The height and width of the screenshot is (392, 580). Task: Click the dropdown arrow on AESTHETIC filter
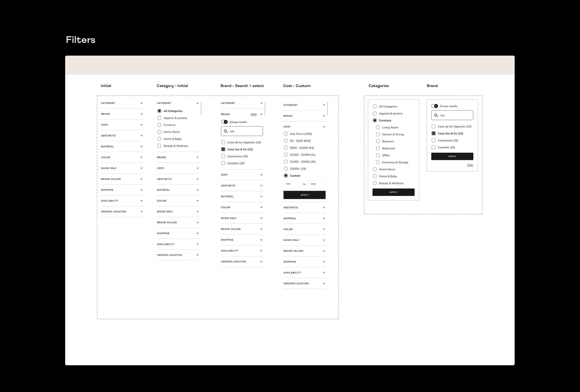tap(142, 136)
